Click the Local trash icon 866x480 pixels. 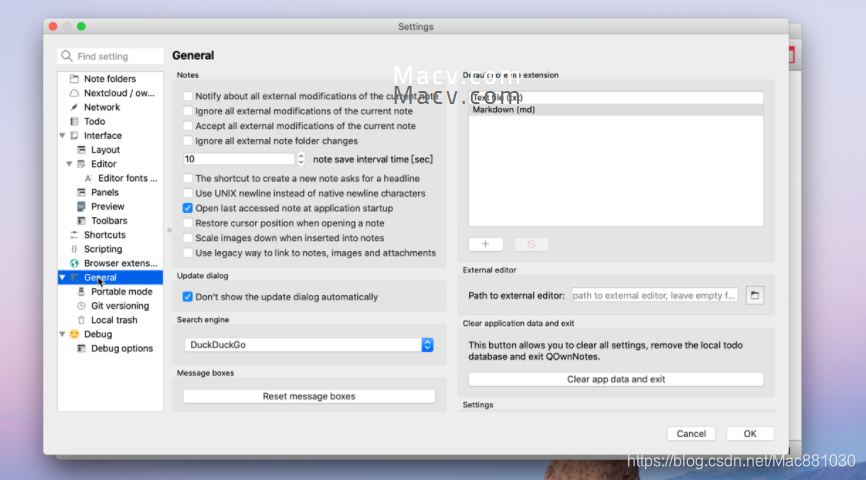click(81, 320)
